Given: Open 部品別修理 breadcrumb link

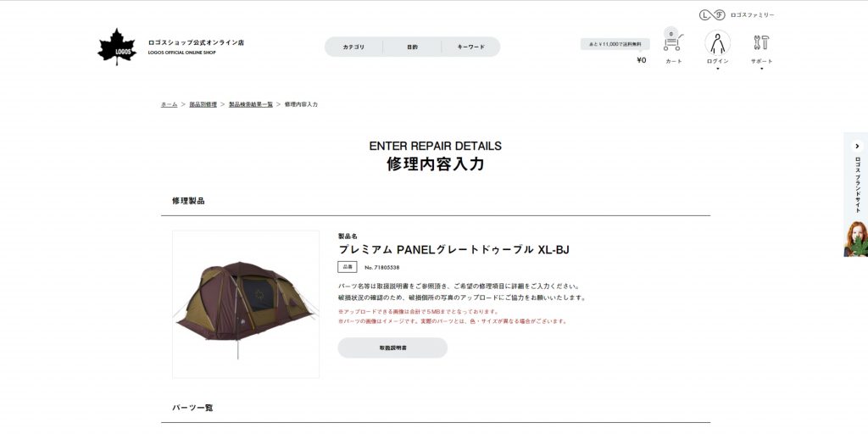Looking at the screenshot, I should tap(203, 104).
